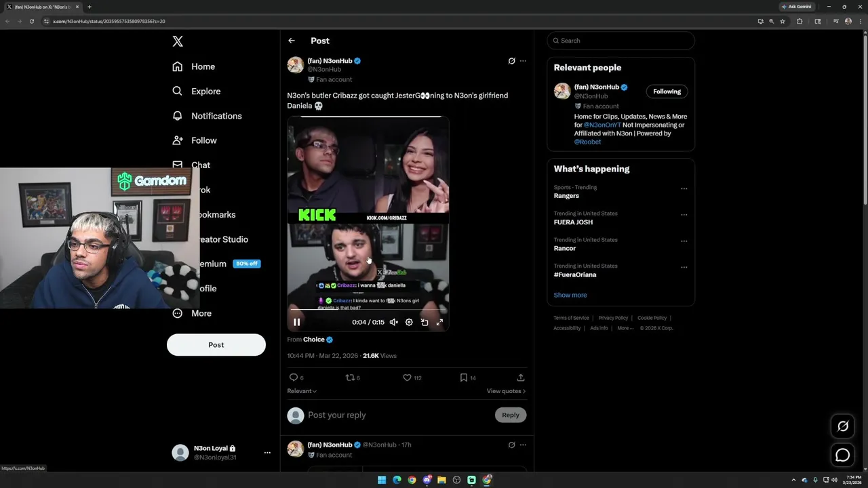Open browser extensions puzzle icon
The width and height of the screenshot is (868, 488).
[x=800, y=21]
